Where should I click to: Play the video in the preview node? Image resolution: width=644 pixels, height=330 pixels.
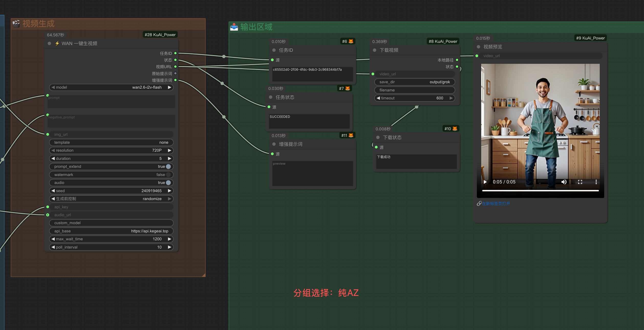pyautogui.click(x=485, y=182)
